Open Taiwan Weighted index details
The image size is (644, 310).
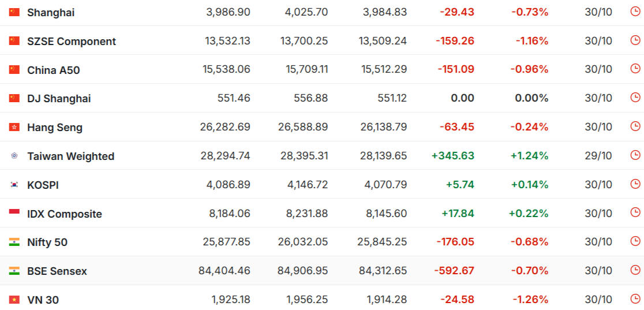point(70,156)
